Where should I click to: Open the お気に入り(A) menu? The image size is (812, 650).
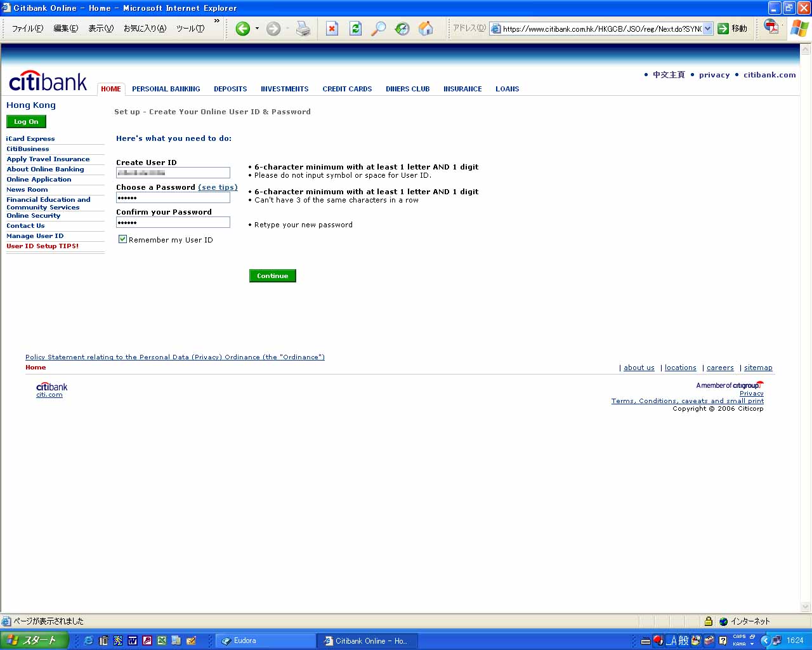145,29
